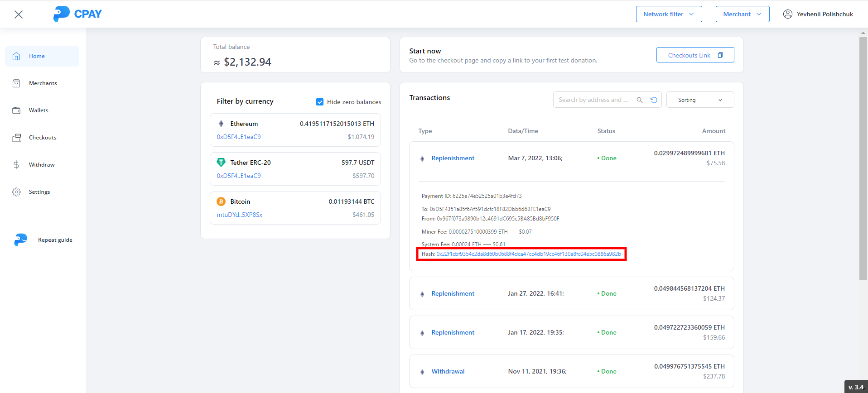
Task: Click the Settings gear icon in sidebar
Action: pos(16,192)
